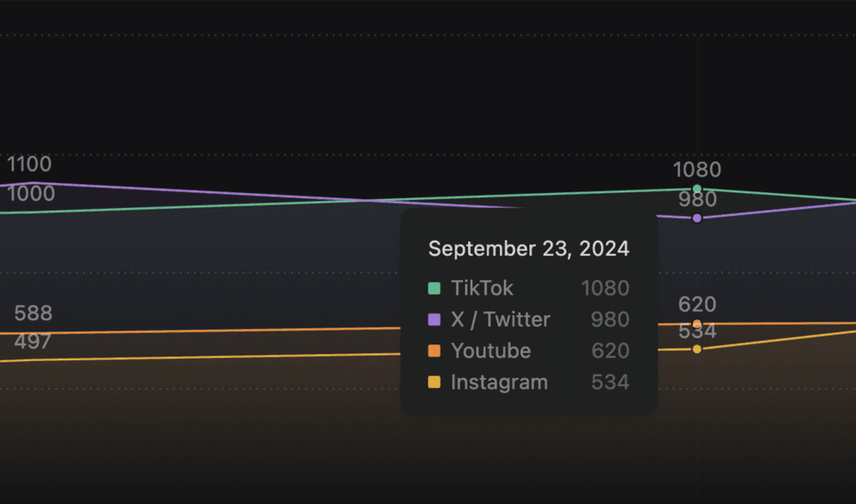
Task: Select the yellow Instagram data point marker
Action: point(697,349)
